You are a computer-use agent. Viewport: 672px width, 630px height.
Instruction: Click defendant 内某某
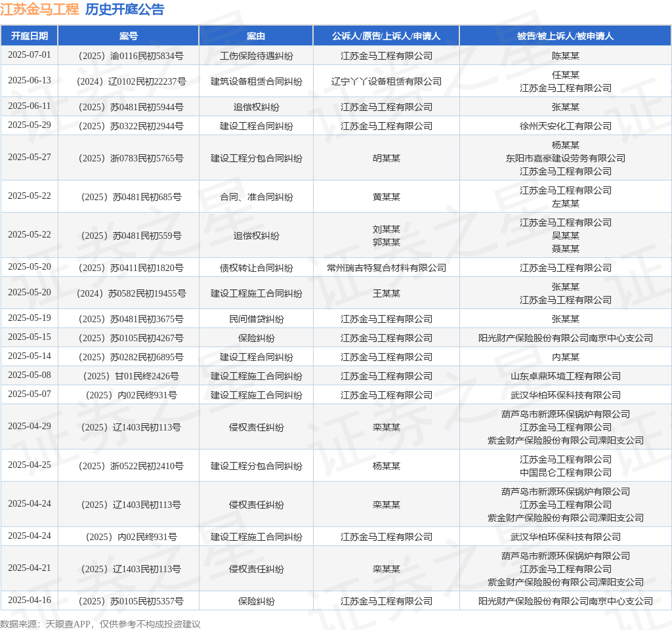565,357
